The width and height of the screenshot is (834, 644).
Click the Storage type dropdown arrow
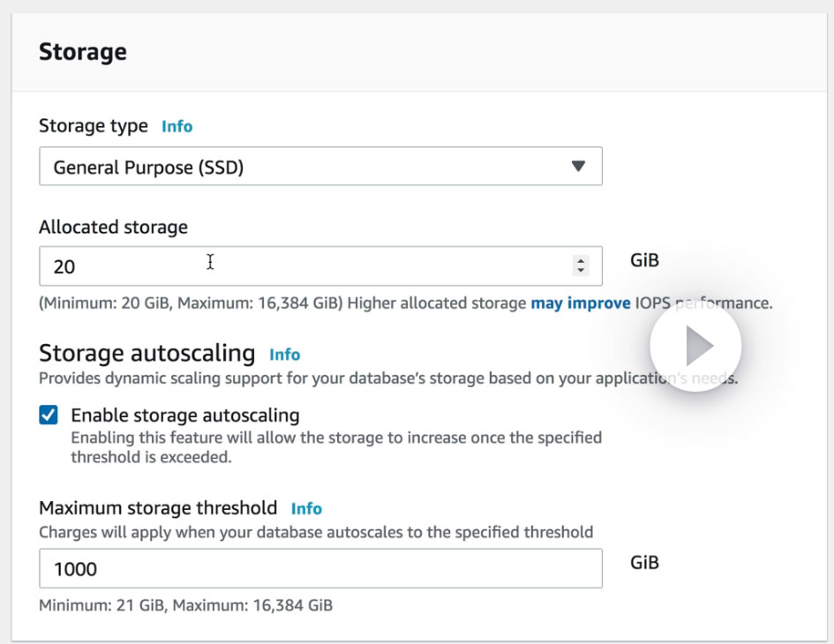click(578, 166)
